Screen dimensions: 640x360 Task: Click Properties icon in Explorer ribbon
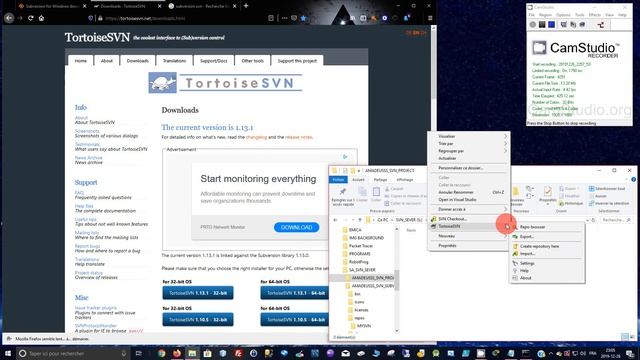pos(548,191)
